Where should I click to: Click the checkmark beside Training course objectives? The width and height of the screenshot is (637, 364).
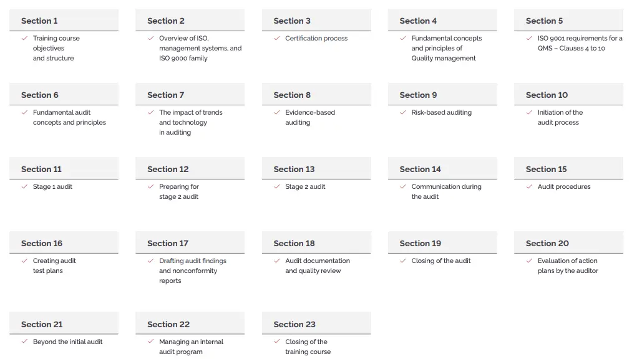25,38
